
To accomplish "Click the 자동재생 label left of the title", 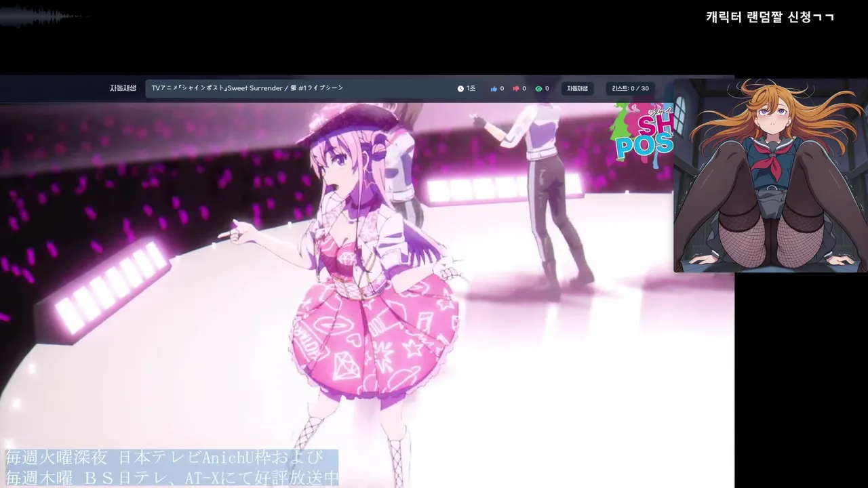I will point(123,88).
